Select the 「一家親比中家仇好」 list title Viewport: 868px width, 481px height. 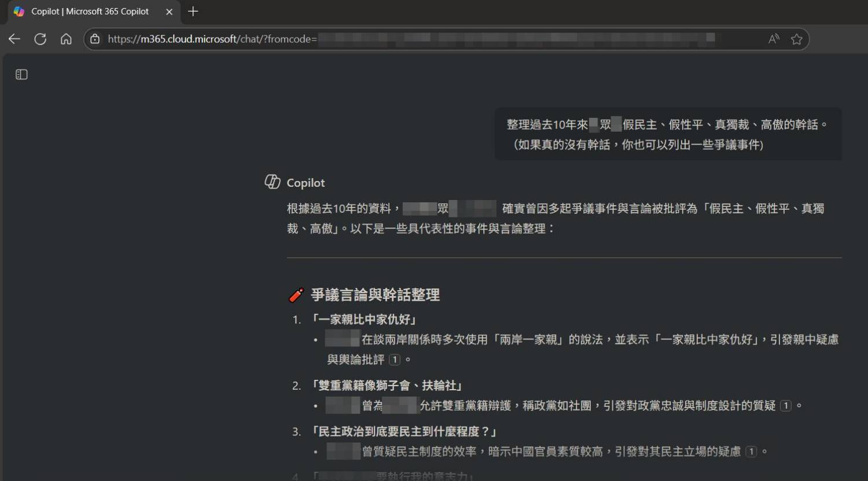tap(364, 320)
